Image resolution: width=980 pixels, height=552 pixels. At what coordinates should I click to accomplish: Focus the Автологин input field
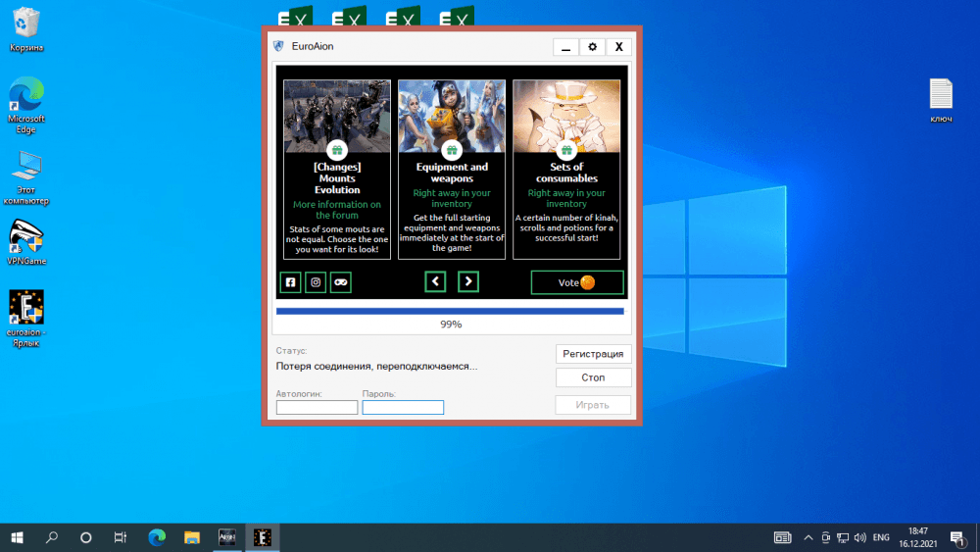317,408
